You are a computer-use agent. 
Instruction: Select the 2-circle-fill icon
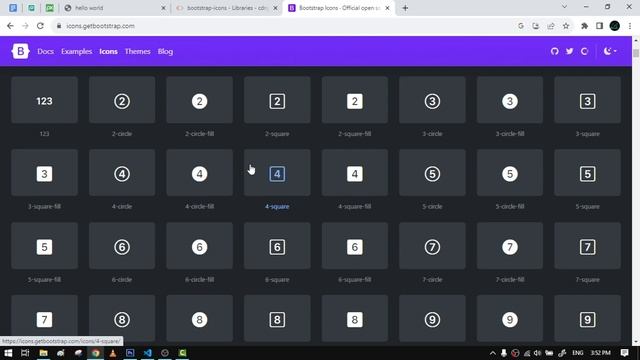coord(200,100)
